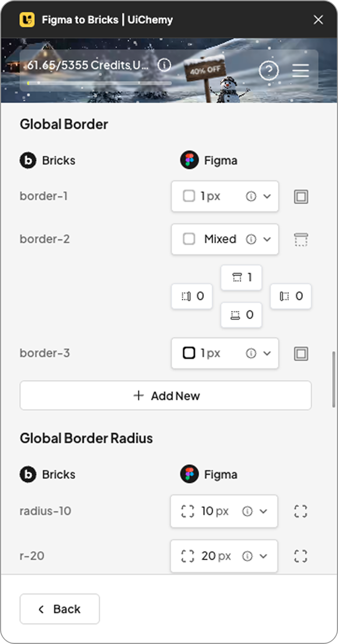
Task: Select the top border width field showing 1
Action: [x=241, y=277]
